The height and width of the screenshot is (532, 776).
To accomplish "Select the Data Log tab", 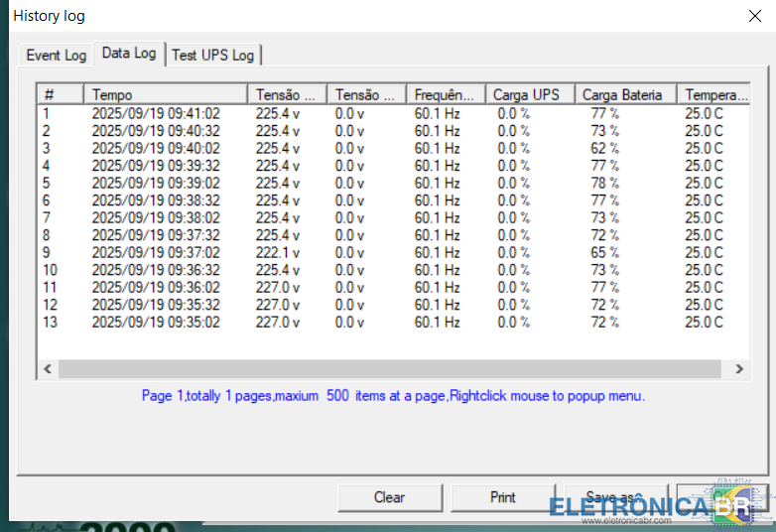I will [129, 54].
